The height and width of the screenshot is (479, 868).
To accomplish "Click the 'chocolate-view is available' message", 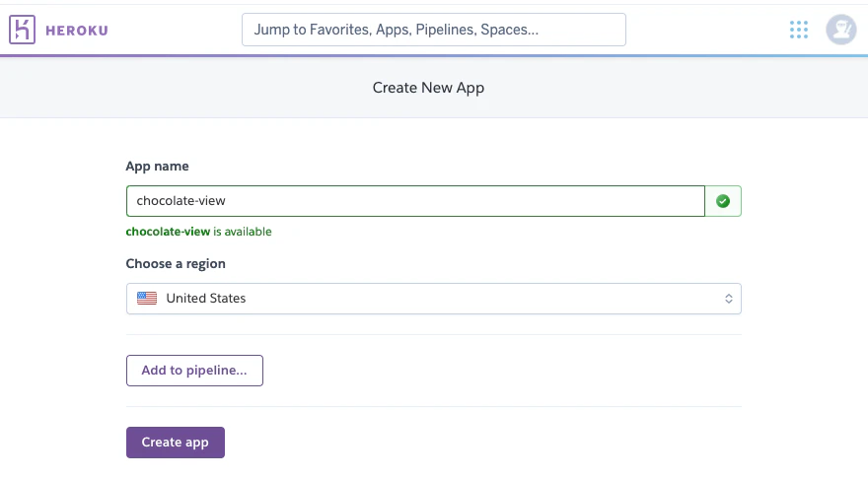I will click(198, 232).
